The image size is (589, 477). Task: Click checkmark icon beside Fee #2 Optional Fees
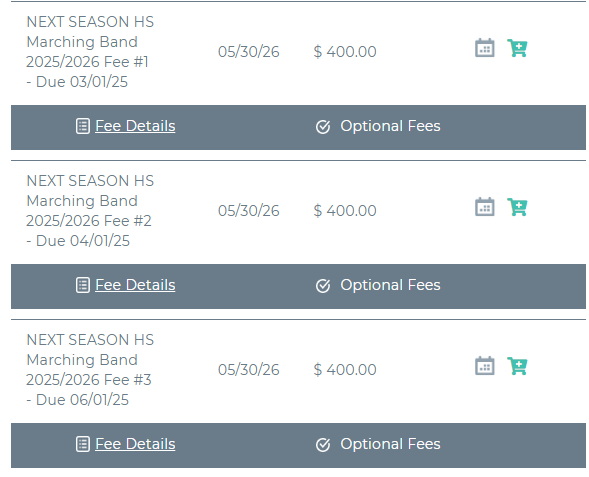[x=323, y=286]
